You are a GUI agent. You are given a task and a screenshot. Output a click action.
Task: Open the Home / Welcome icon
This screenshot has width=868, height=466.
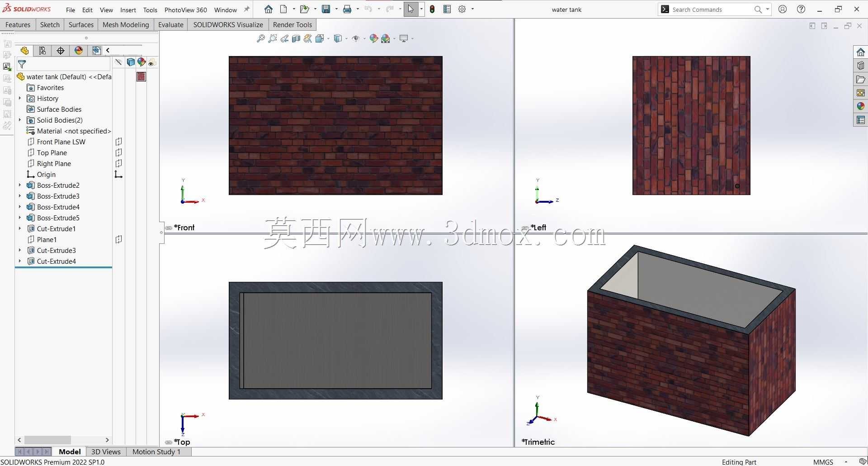point(269,9)
